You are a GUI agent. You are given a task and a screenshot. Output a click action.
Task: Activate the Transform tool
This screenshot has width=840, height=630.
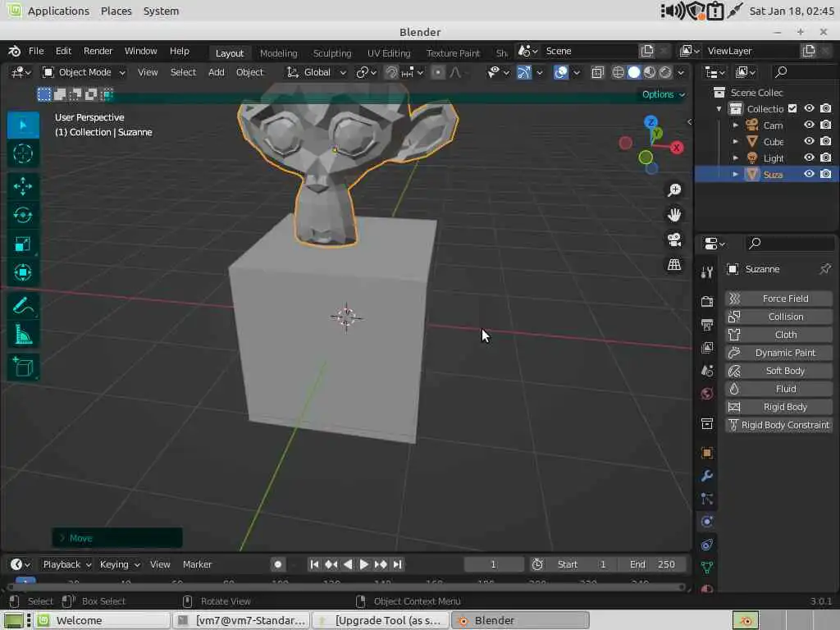22,272
